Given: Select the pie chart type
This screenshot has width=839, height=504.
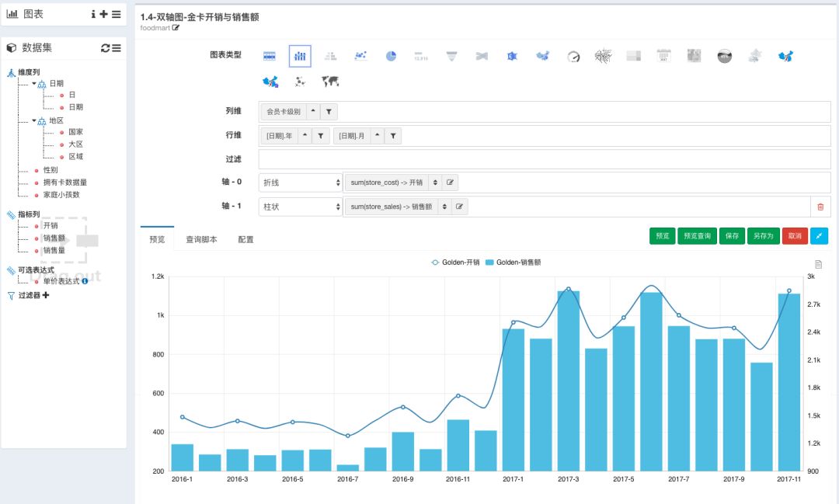Looking at the screenshot, I should click(390, 55).
